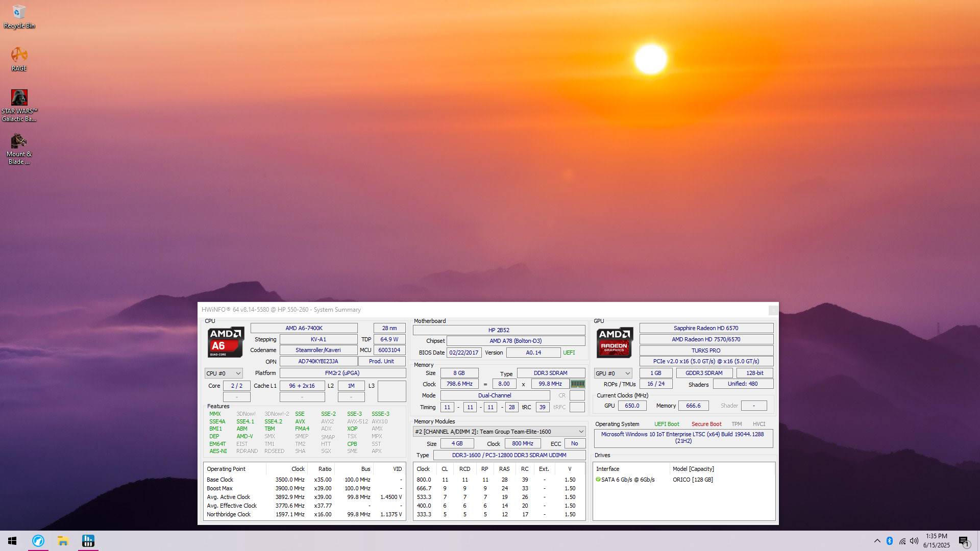Click the 333.3 memory timing table row
The width and height of the screenshot is (980, 551).
(499, 514)
